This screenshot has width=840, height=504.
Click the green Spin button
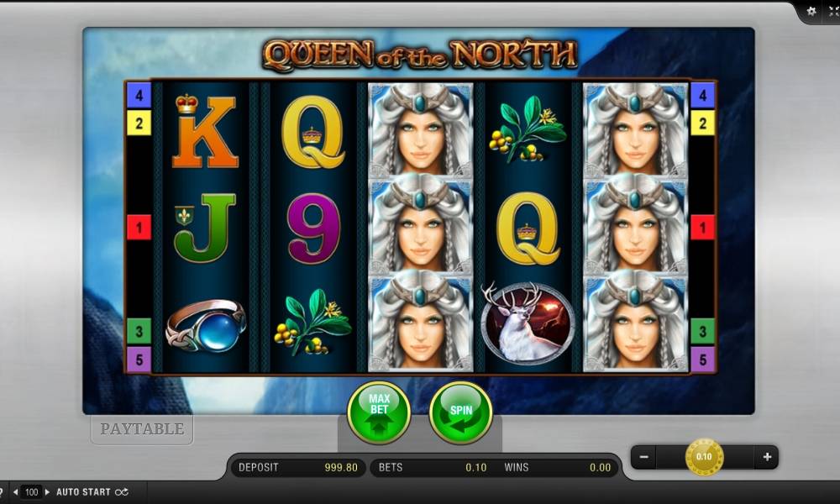click(460, 412)
